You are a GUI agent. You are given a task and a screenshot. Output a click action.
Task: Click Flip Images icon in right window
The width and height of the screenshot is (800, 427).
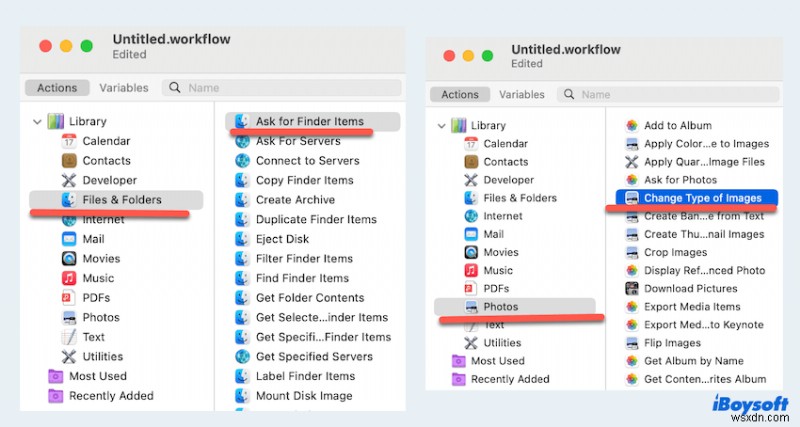pos(632,343)
